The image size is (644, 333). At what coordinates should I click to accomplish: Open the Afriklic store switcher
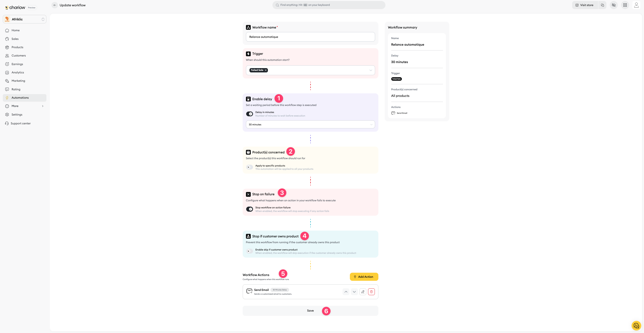click(24, 19)
